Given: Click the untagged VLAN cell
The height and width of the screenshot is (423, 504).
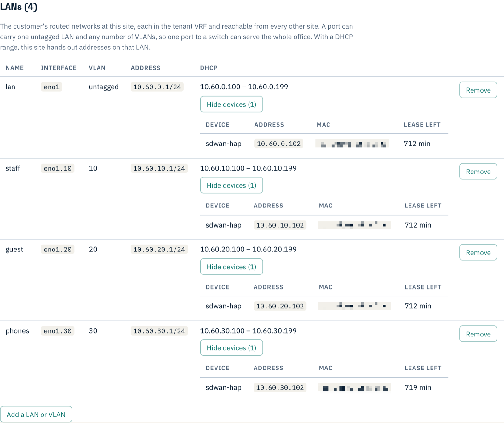Looking at the screenshot, I should tap(104, 87).
